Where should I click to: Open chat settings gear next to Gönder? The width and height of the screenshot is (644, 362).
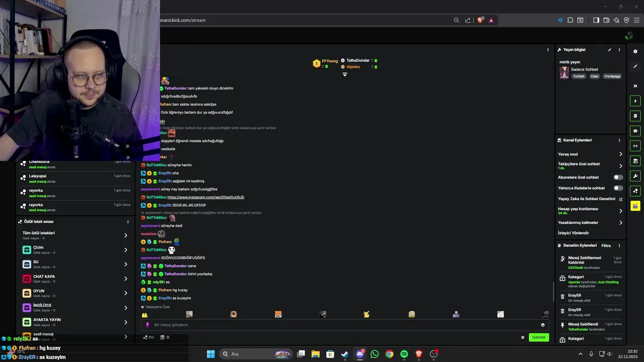pyautogui.click(x=523, y=337)
